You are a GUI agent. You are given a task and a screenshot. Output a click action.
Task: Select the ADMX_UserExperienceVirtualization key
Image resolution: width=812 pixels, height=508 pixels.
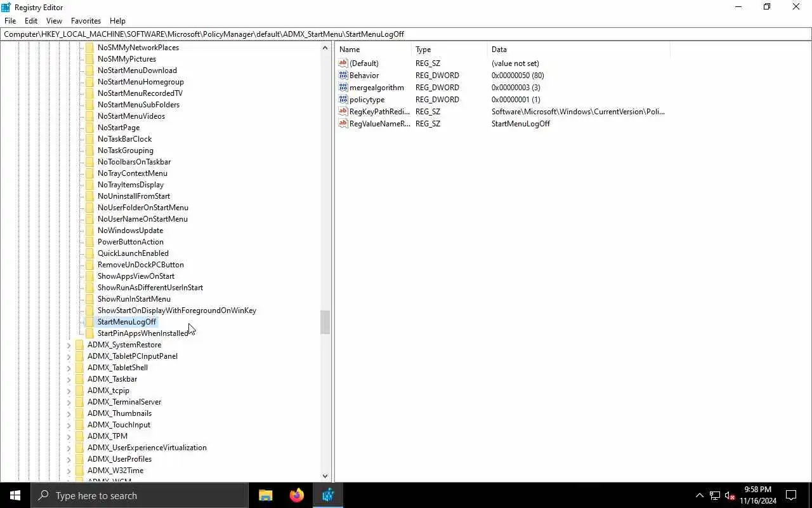(147, 448)
